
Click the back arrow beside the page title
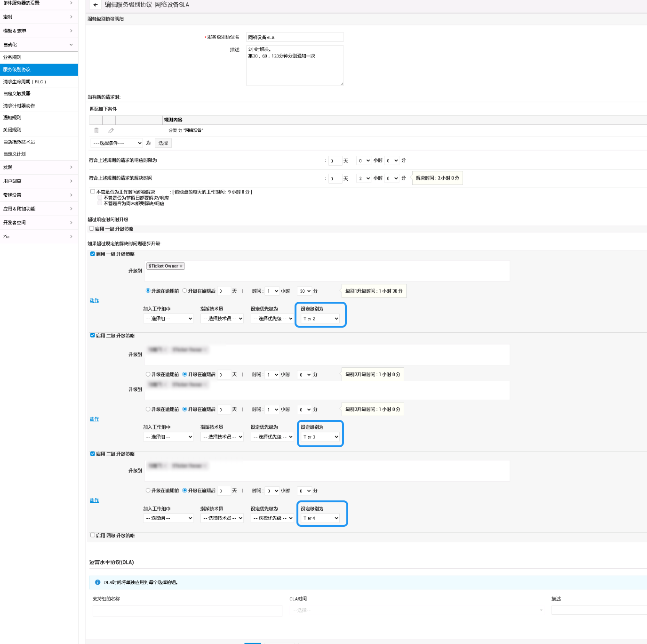95,5
